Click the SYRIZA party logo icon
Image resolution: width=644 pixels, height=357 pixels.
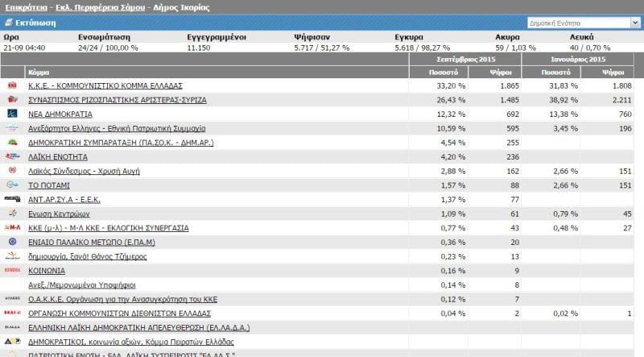[x=12, y=99]
